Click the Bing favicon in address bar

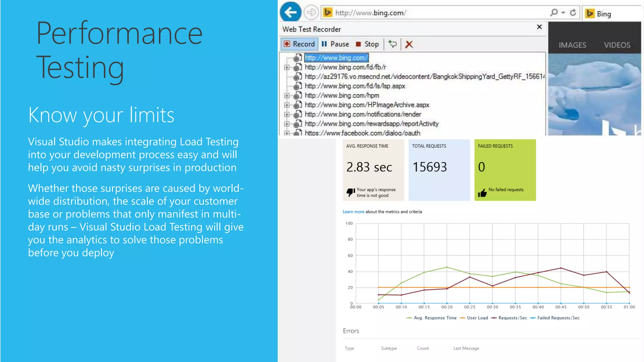[328, 13]
